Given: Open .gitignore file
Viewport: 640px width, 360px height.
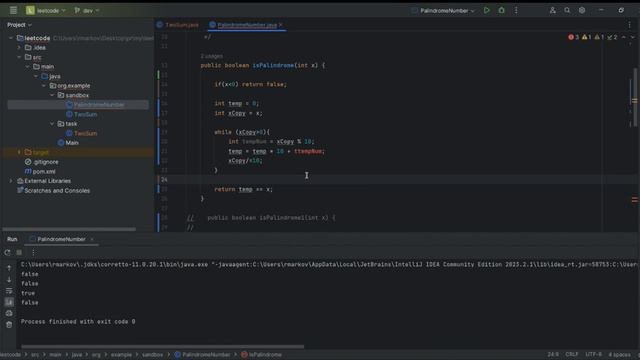Looking at the screenshot, I should coord(41,162).
